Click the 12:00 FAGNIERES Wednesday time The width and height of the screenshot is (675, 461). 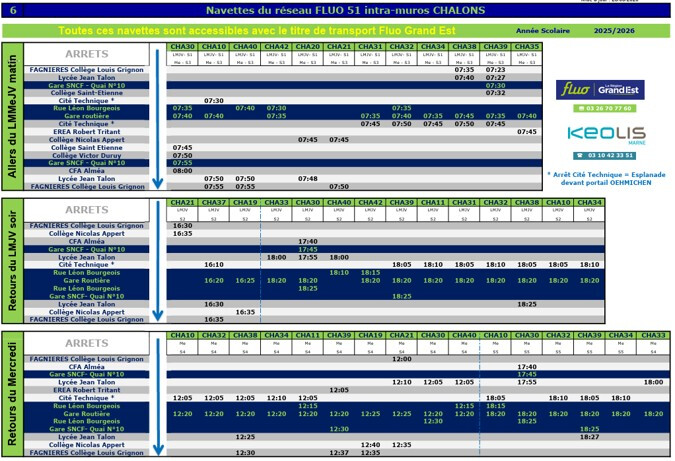pos(402,359)
